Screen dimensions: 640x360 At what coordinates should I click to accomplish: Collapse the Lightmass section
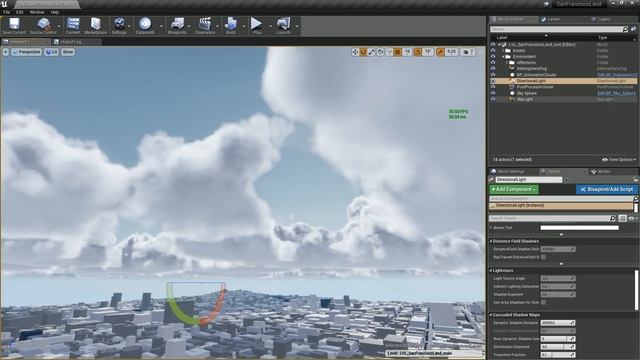(x=491, y=271)
